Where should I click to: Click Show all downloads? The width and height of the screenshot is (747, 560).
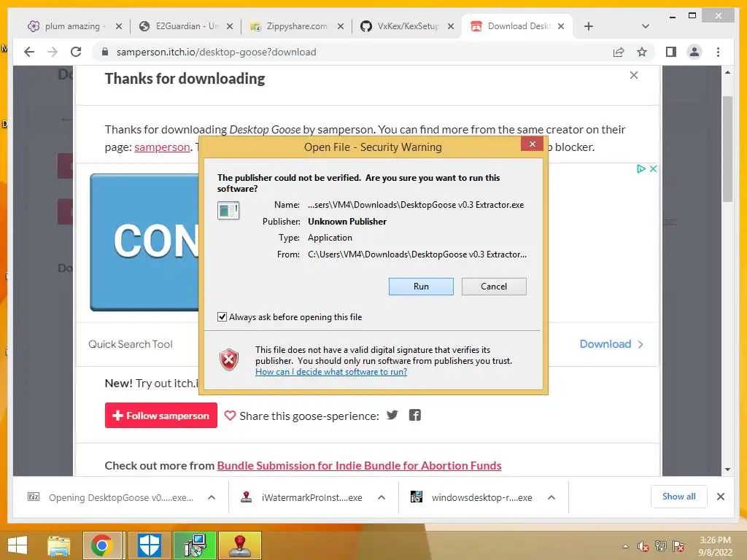[x=679, y=497]
